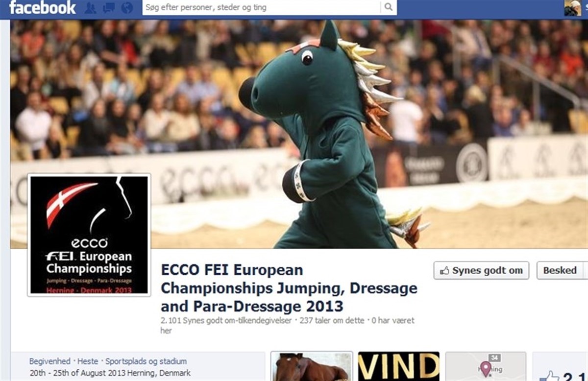Click the search magnifier icon
Screen dimensions: 588x381
388,7
